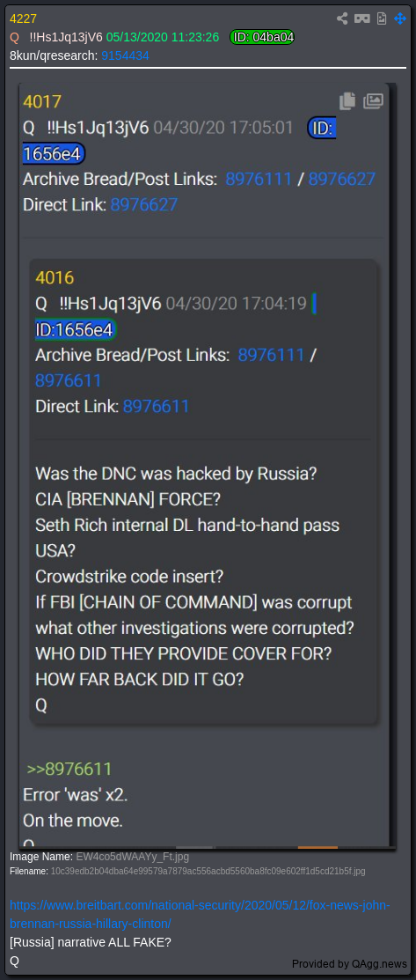Click the green ID: 04ba04 badge
The image size is (416, 980).
pyautogui.click(x=262, y=38)
